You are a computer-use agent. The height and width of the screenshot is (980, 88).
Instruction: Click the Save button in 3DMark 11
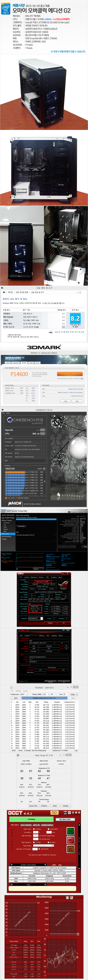[x=77, y=401]
